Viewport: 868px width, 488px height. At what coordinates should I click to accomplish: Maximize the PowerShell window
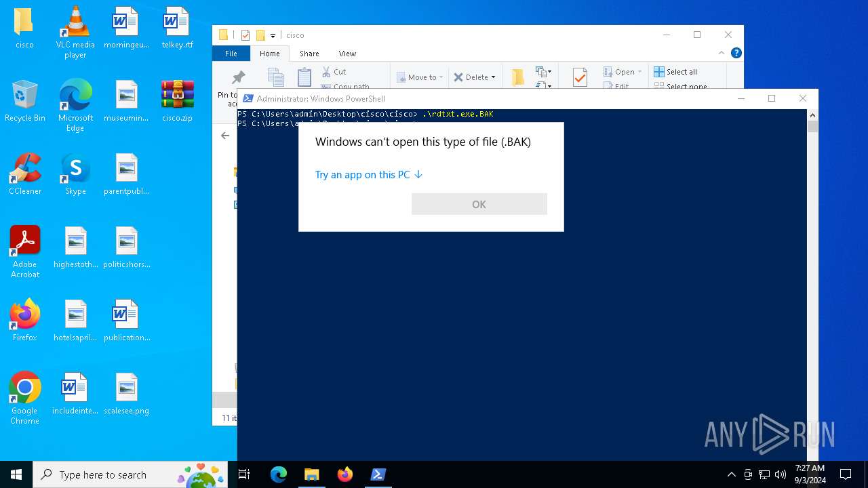click(x=772, y=99)
